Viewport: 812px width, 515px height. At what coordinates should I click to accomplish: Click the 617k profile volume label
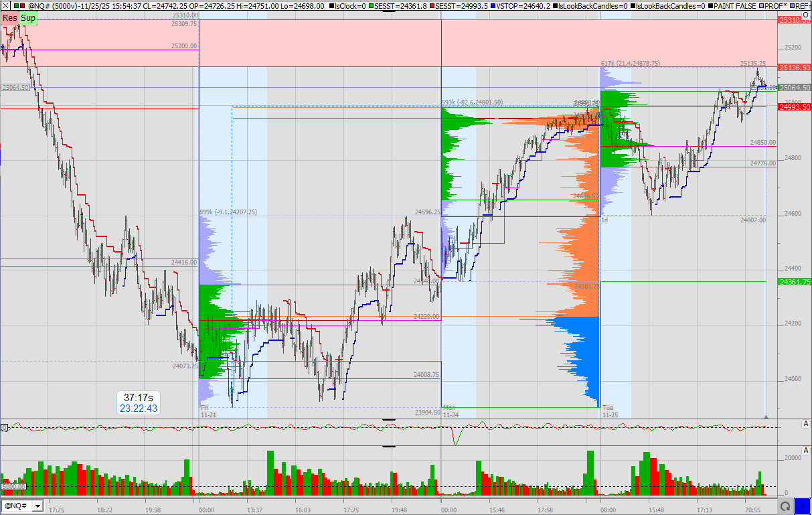pyautogui.click(x=631, y=63)
